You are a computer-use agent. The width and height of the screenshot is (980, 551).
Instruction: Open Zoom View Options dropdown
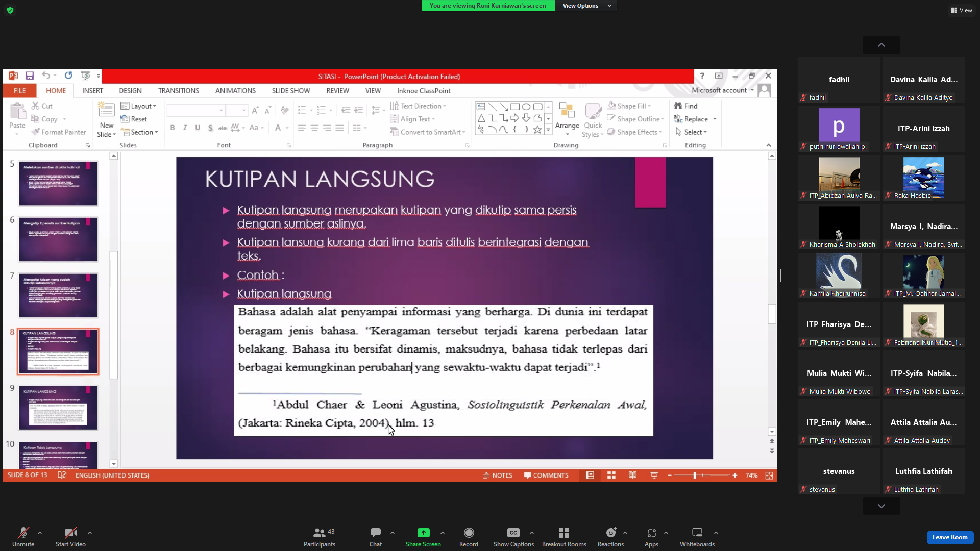(586, 6)
